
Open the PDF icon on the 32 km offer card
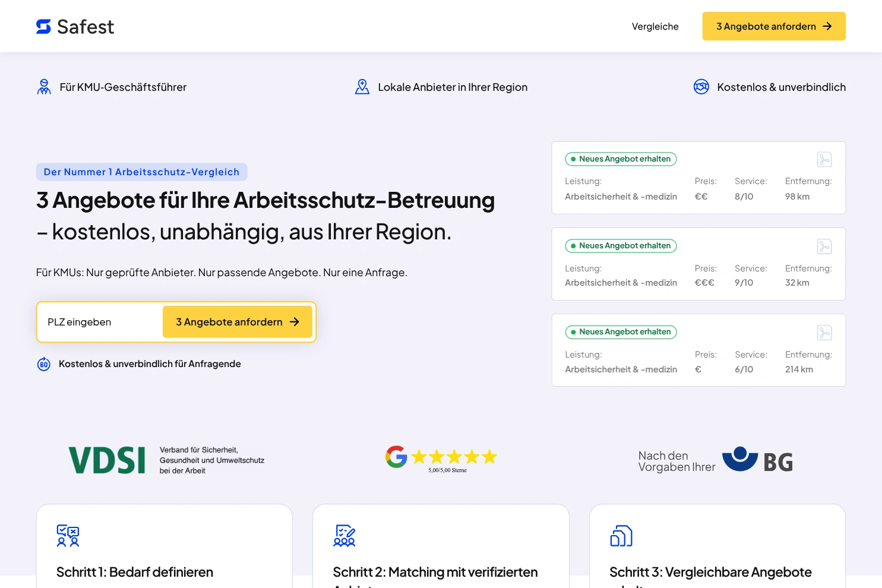pos(824,246)
